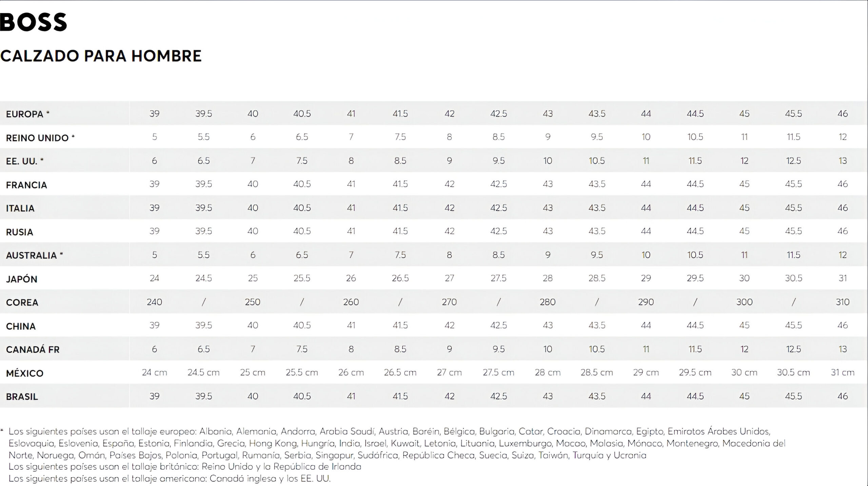Click the JAPÓN value 30.5
This screenshot has height=486, width=868.
pyautogui.click(x=793, y=278)
